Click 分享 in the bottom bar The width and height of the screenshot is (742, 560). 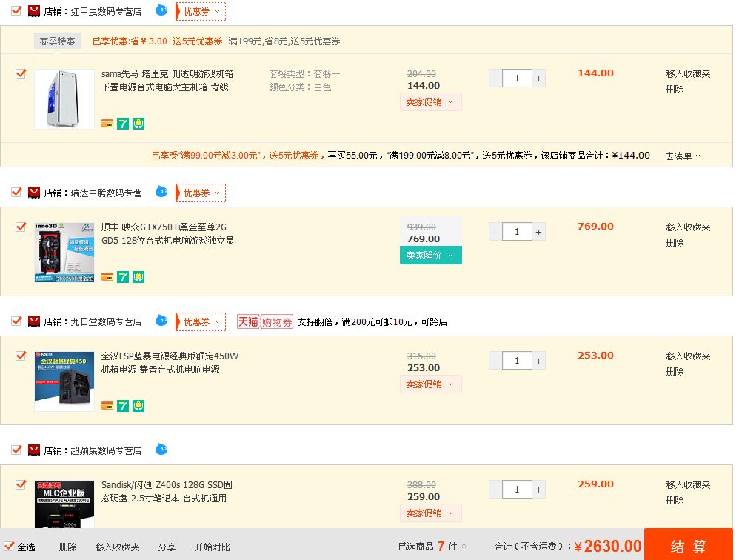coord(167,547)
